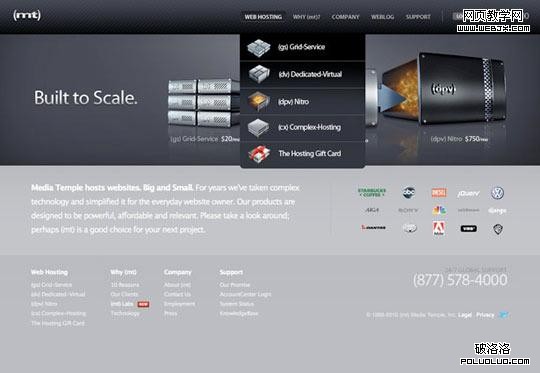The height and width of the screenshot is (373, 540).
Task: Open footer The Hosting Gift Card link
Action: click(x=58, y=323)
